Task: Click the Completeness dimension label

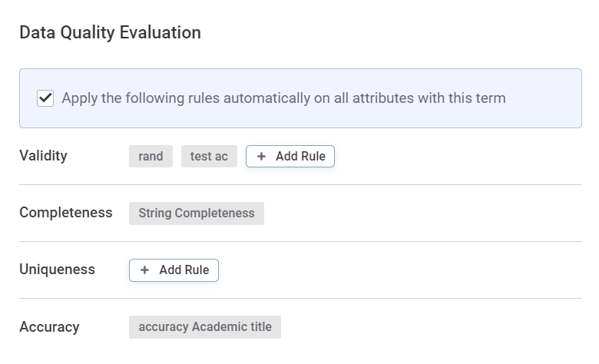Action: [x=66, y=213]
